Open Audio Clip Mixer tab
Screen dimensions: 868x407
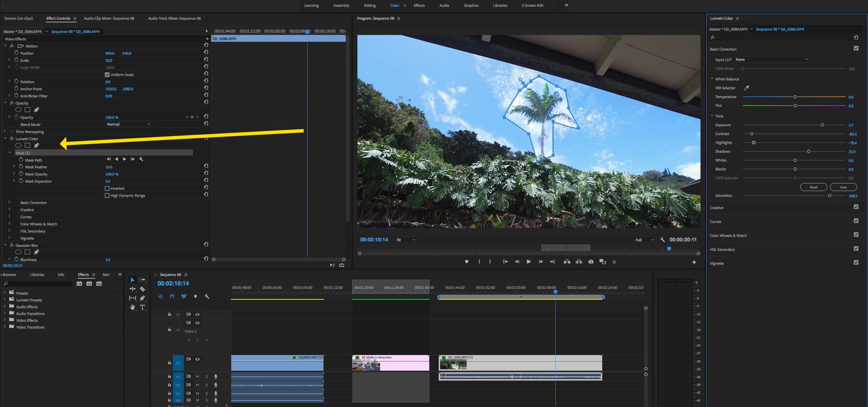click(x=109, y=18)
